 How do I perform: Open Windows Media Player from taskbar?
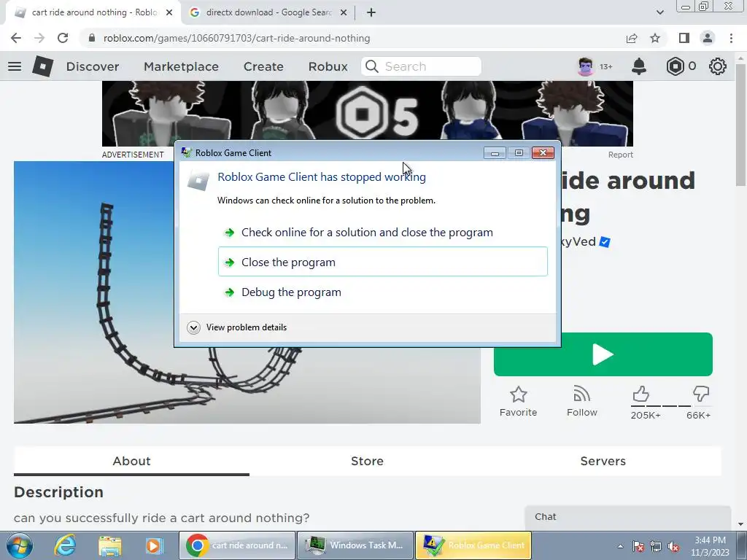(154, 545)
